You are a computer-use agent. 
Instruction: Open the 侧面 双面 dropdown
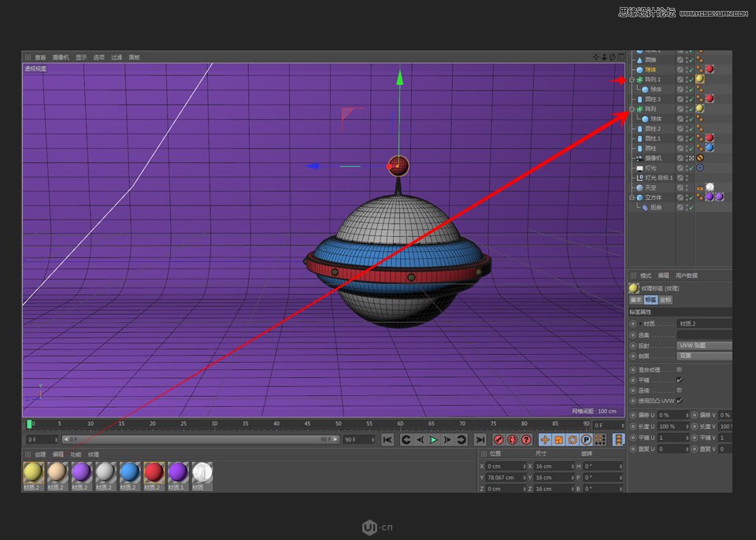coord(702,356)
